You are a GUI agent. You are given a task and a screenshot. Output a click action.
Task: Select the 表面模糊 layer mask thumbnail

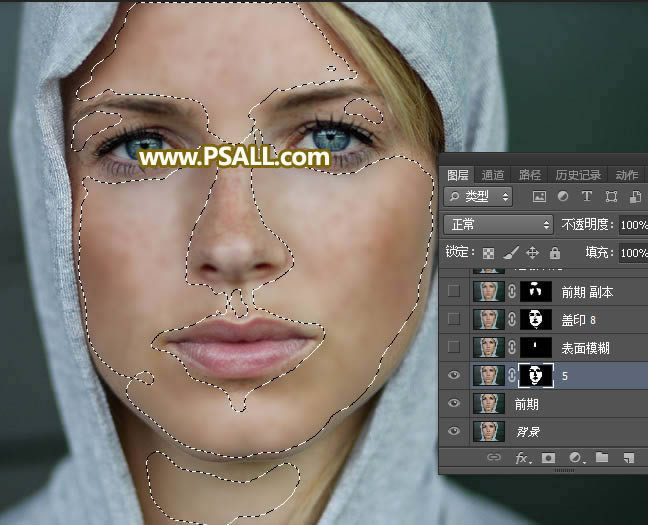538,347
